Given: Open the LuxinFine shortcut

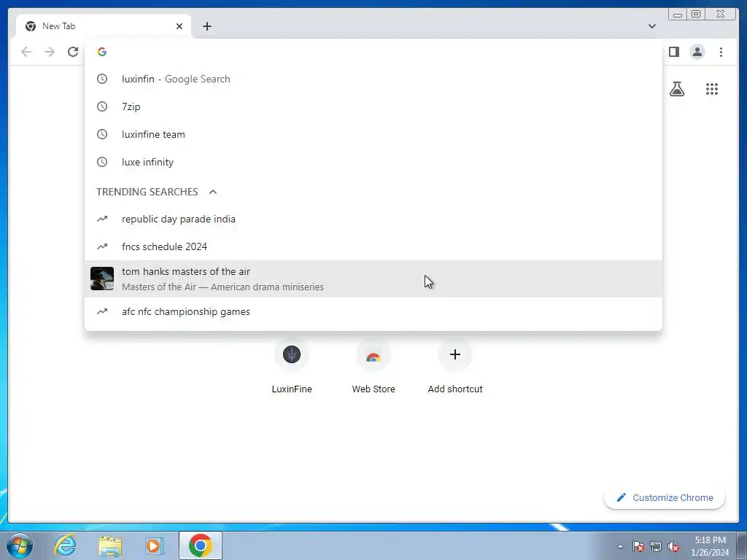Looking at the screenshot, I should point(292,367).
